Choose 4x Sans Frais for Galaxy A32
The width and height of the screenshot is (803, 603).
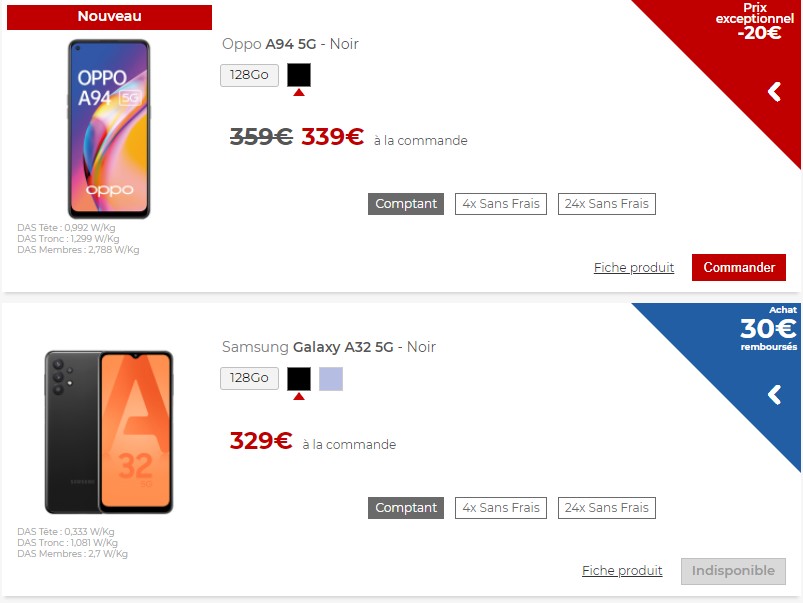point(501,508)
